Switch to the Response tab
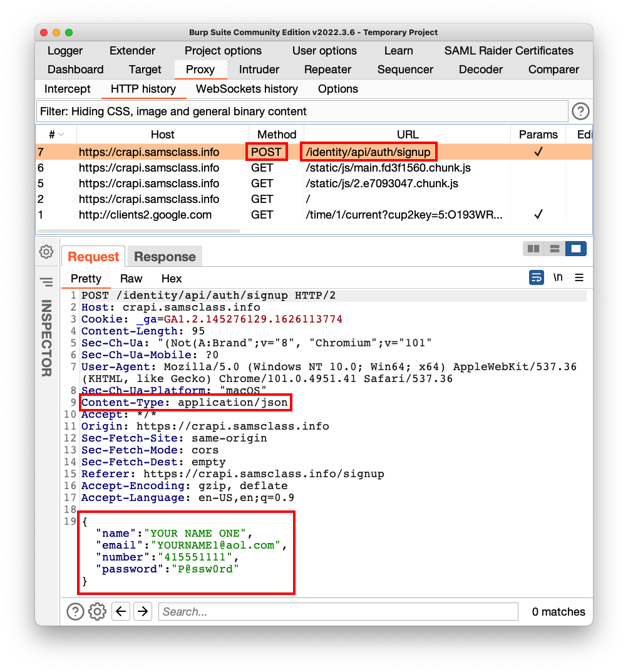The width and height of the screenshot is (628, 672). [165, 257]
